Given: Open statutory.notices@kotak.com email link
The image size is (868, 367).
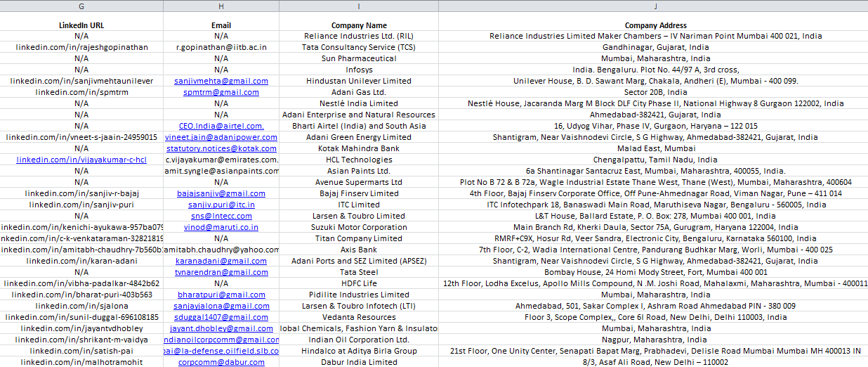Looking at the screenshot, I should [221, 148].
